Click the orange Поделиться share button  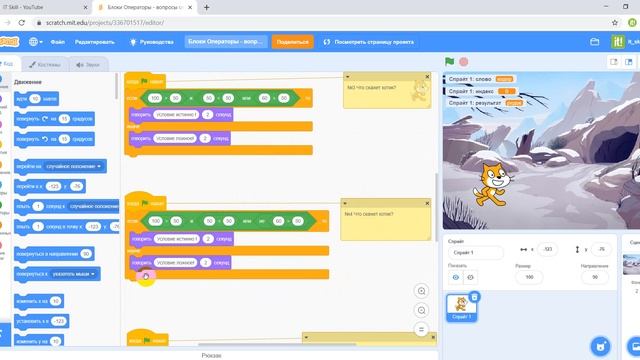click(x=293, y=42)
